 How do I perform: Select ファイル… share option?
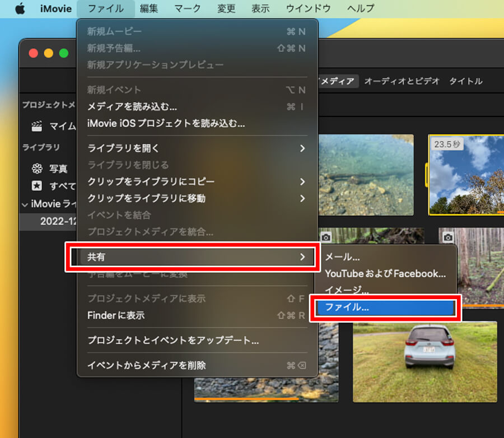[385, 307]
